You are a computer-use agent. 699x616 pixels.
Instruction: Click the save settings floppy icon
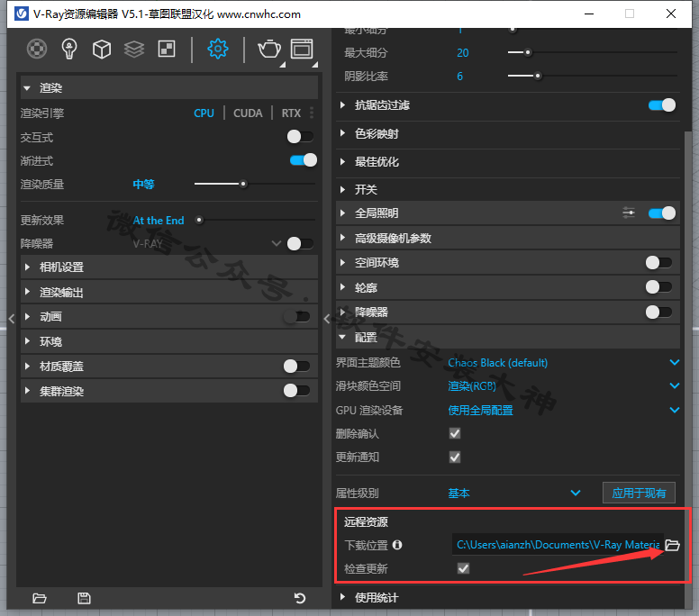84,598
